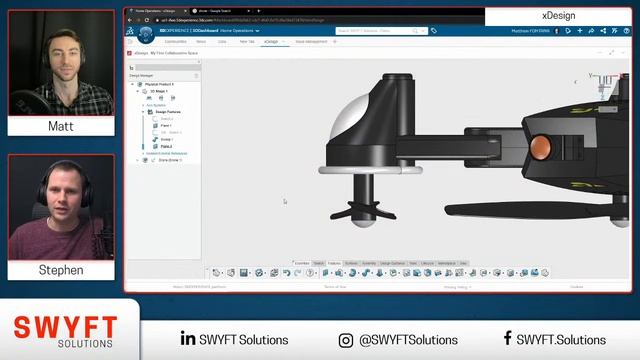Click the 3DS logo in the top bar
The height and width of the screenshot is (360, 640).
pos(130,31)
